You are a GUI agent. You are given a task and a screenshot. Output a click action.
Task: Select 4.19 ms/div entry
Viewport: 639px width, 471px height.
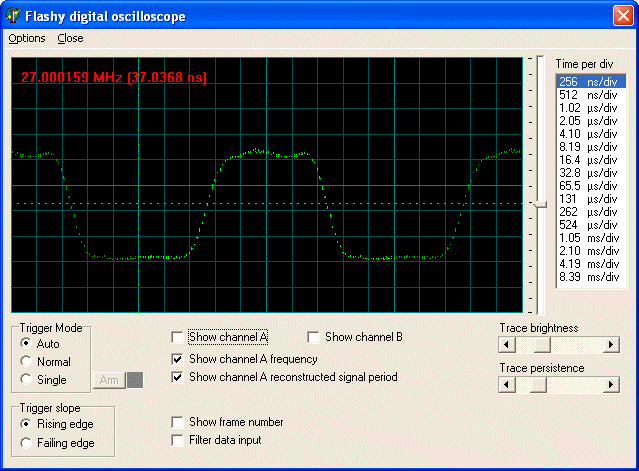pyautogui.click(x=591, y=264)
